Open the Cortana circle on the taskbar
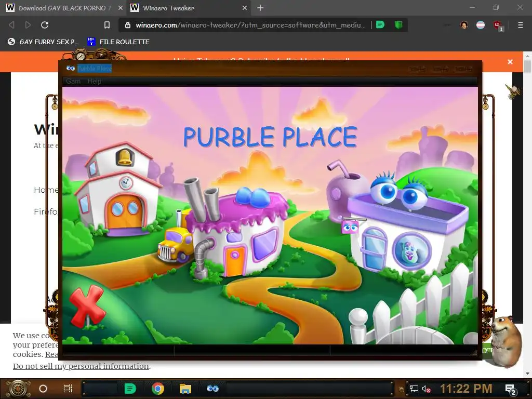The height and width of the screenshot is (399, 532). click(43, 389)
